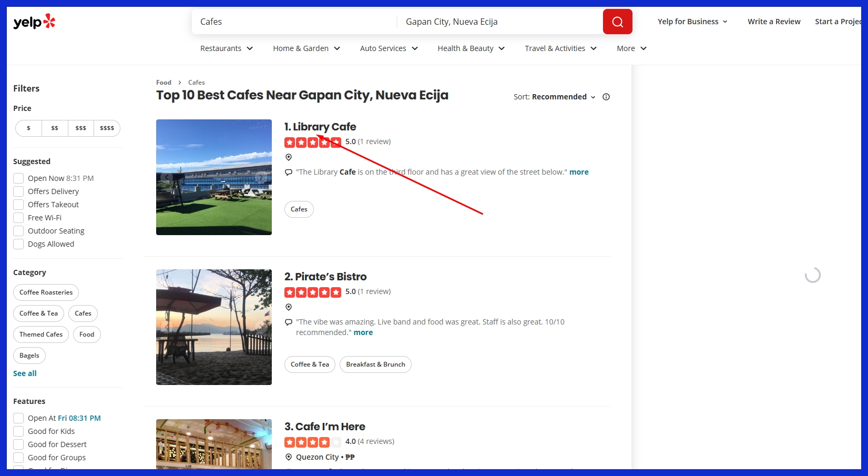Click See all categories link

click(25, 373)
